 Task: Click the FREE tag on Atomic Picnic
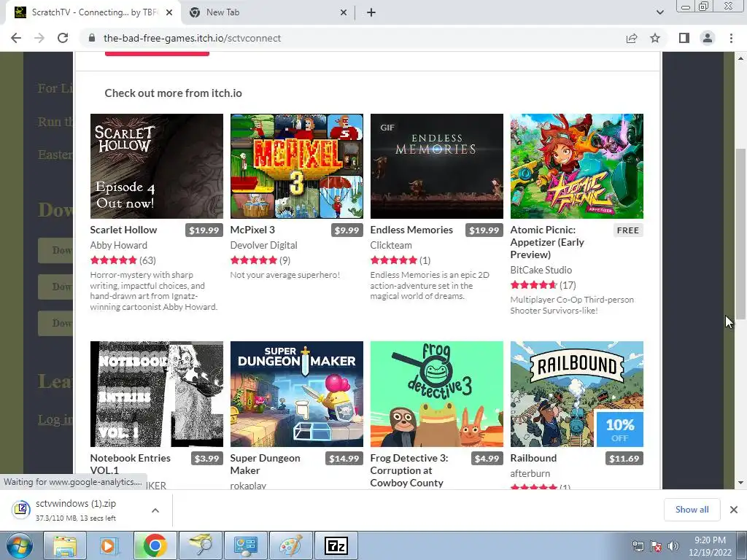click(628, 230)
